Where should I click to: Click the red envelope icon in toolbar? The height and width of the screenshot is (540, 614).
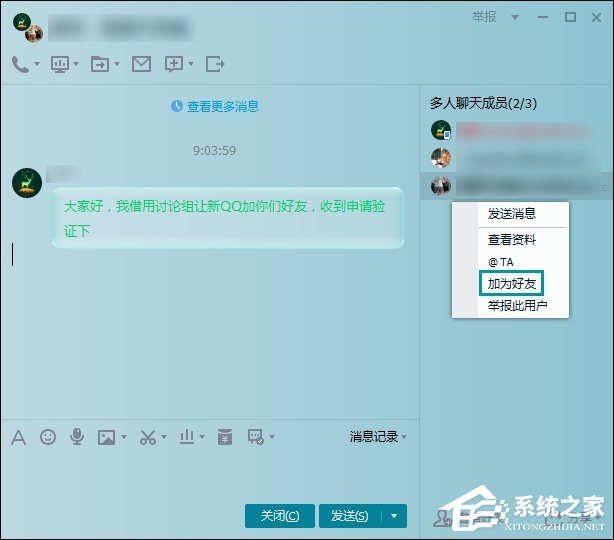(225, 437)
